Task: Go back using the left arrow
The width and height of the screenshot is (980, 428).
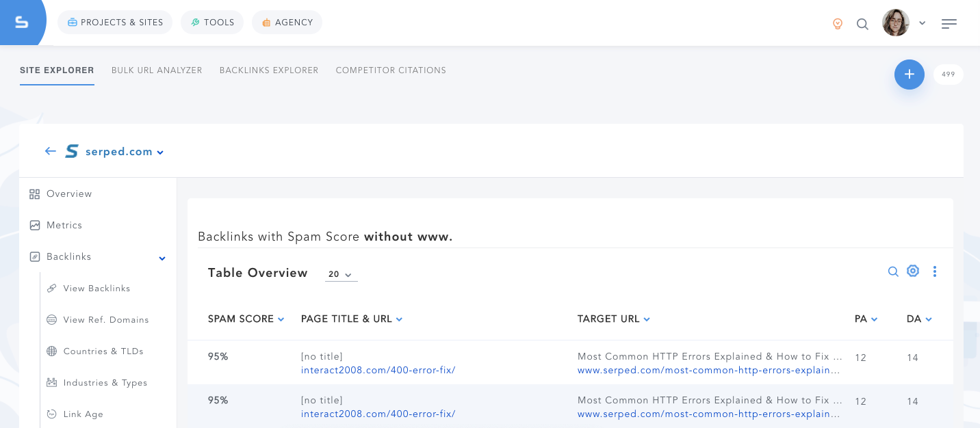Action: (51, 151)
